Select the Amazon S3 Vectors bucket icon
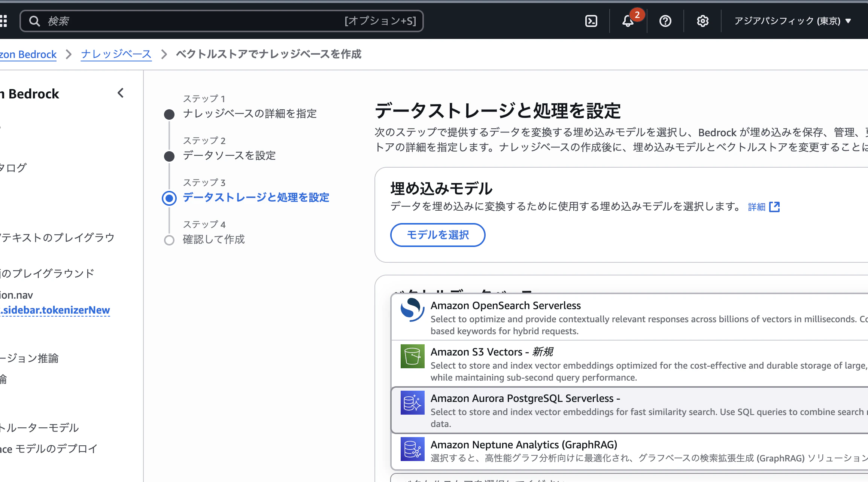 click(x=412, y=356)
